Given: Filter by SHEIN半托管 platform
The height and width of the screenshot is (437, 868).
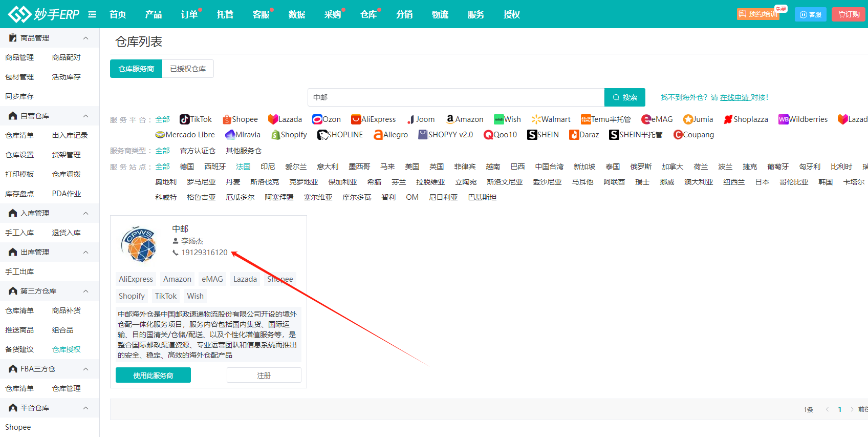Looking at the screenshot, I should (x=636, y=135).
